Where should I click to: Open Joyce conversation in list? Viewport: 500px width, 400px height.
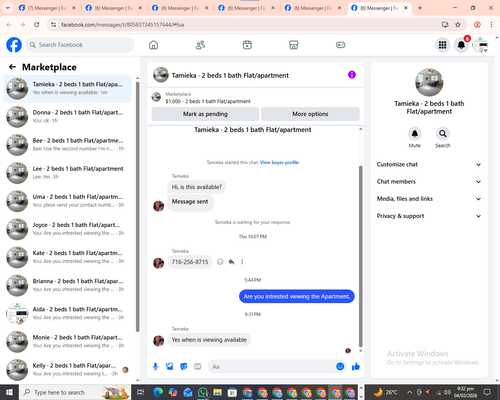pos(67,229)
